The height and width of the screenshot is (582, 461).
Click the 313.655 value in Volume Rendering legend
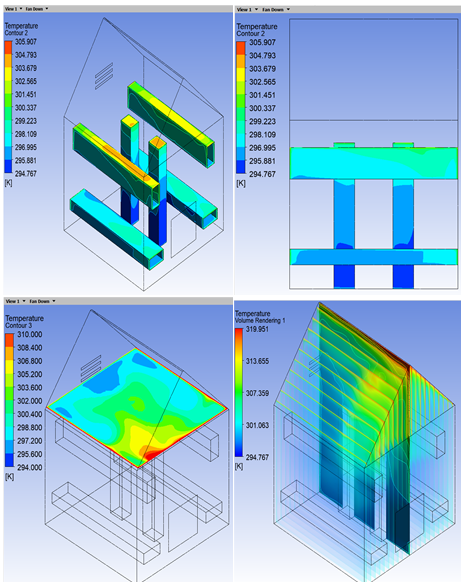[257, 361]
